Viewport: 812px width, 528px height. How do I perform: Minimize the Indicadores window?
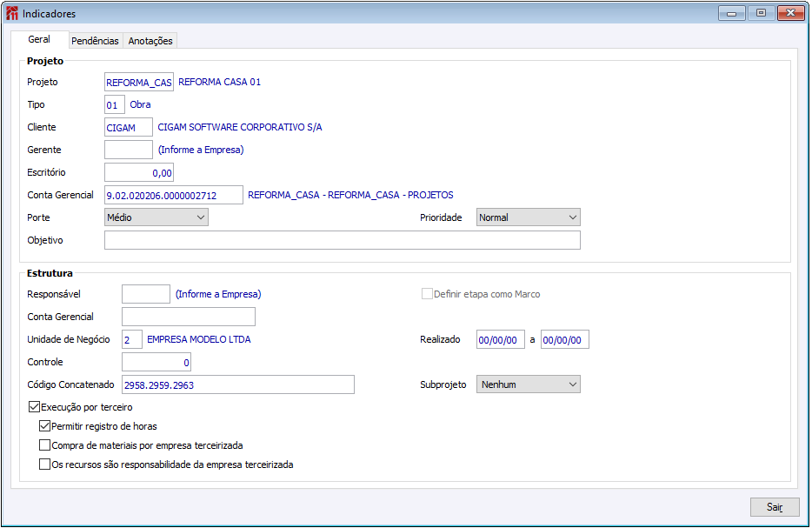coord(731,13)
